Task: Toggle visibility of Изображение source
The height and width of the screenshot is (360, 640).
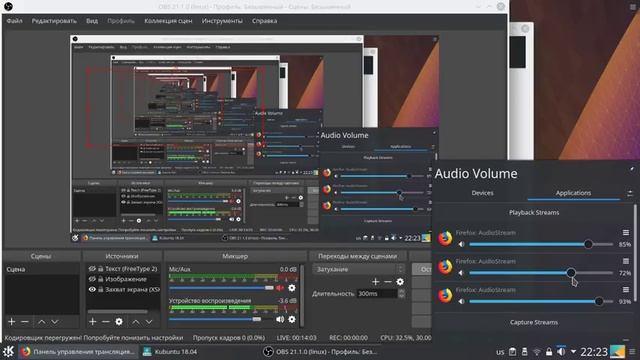Action: [x=92, y=279]
